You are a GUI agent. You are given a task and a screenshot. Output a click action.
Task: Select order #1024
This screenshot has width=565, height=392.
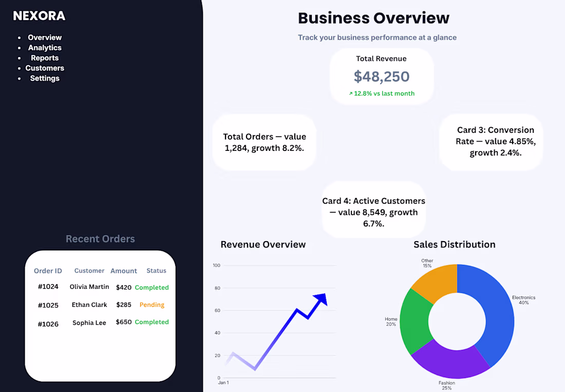[x=48, y=286]
